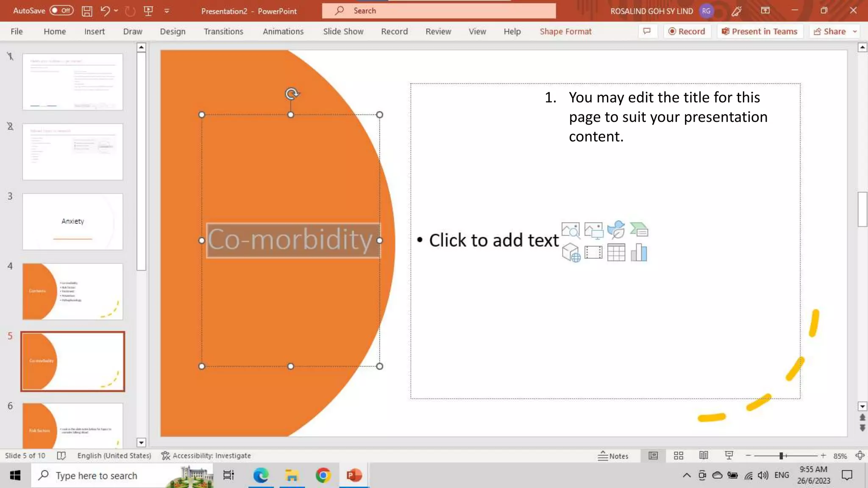
Task: Click Accessibility: Investigate status link
Action: (206, 456)
